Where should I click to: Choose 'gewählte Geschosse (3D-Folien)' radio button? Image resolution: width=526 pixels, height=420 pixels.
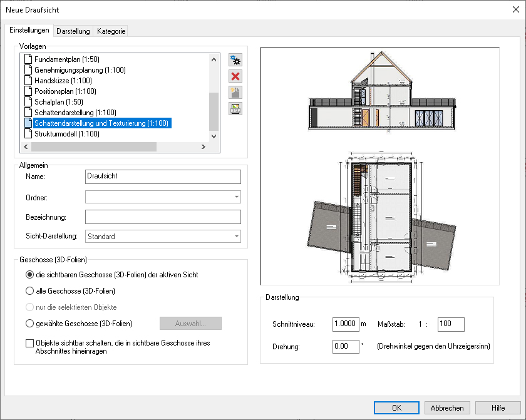29,324
